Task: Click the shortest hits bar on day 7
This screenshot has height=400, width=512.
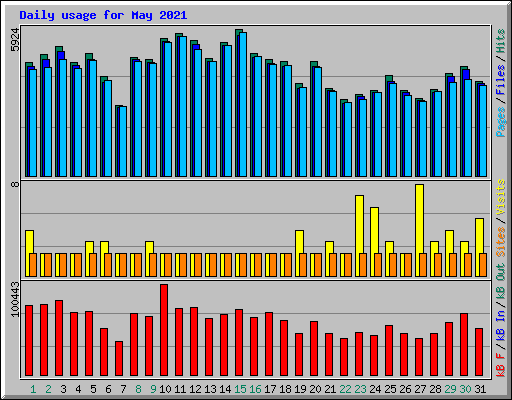Action: click(117, 141)
